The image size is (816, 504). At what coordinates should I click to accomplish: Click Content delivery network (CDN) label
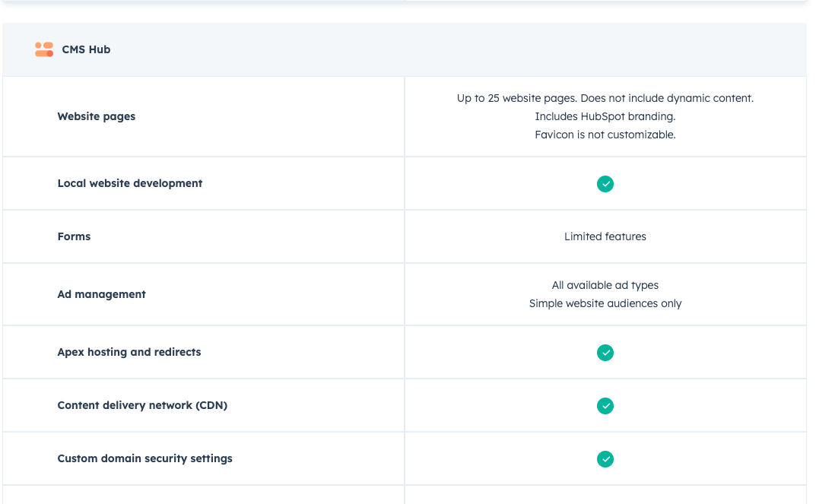tap(142, 405)
